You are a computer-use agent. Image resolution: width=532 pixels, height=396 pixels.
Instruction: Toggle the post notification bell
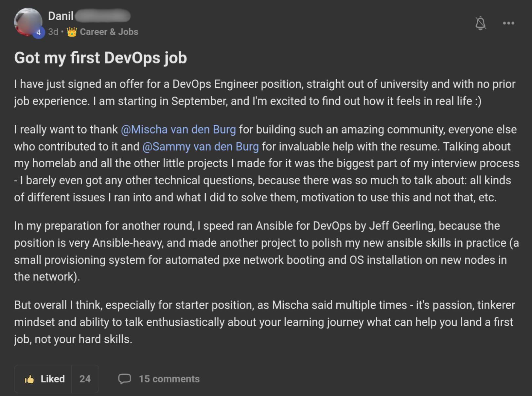[x=480, y=23]
